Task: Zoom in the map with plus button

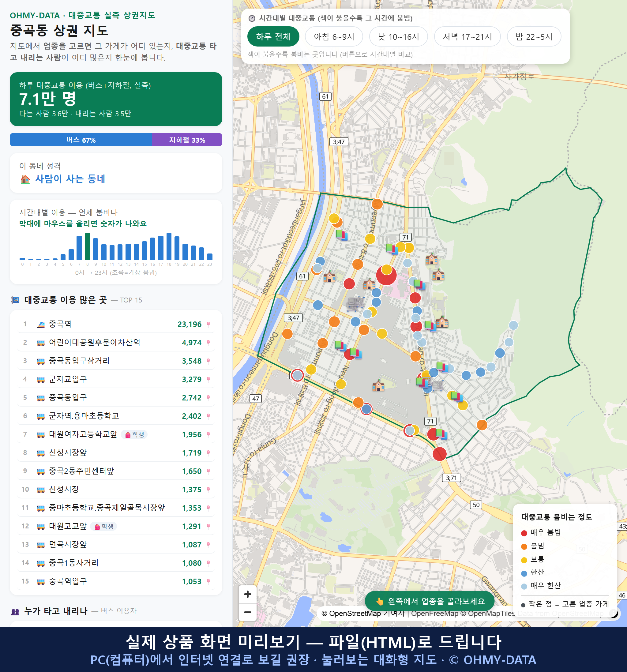Action: pos(247,594)
